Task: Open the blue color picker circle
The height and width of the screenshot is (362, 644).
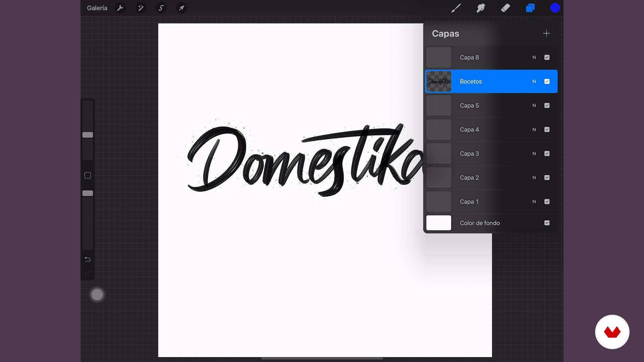Action: pos(555,8)
